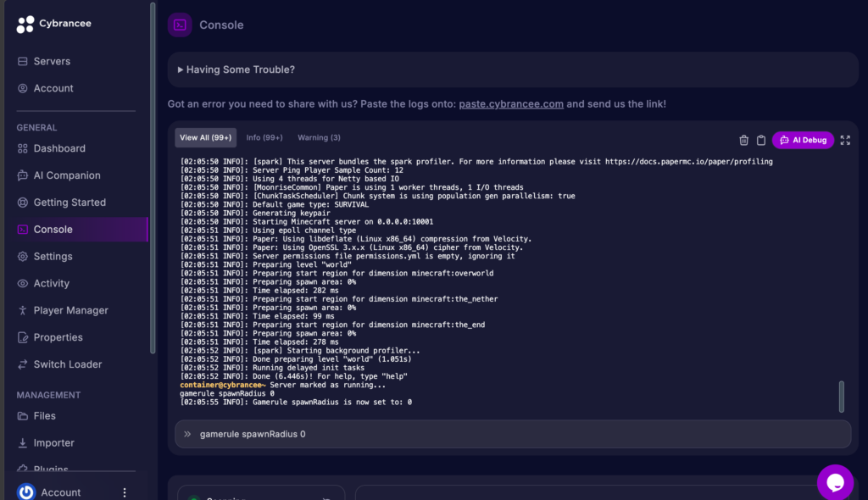The height and width of the screenshot is (500, 868).
Task: Click the Console terminal icon in sidebar
Action: point(23,229)
